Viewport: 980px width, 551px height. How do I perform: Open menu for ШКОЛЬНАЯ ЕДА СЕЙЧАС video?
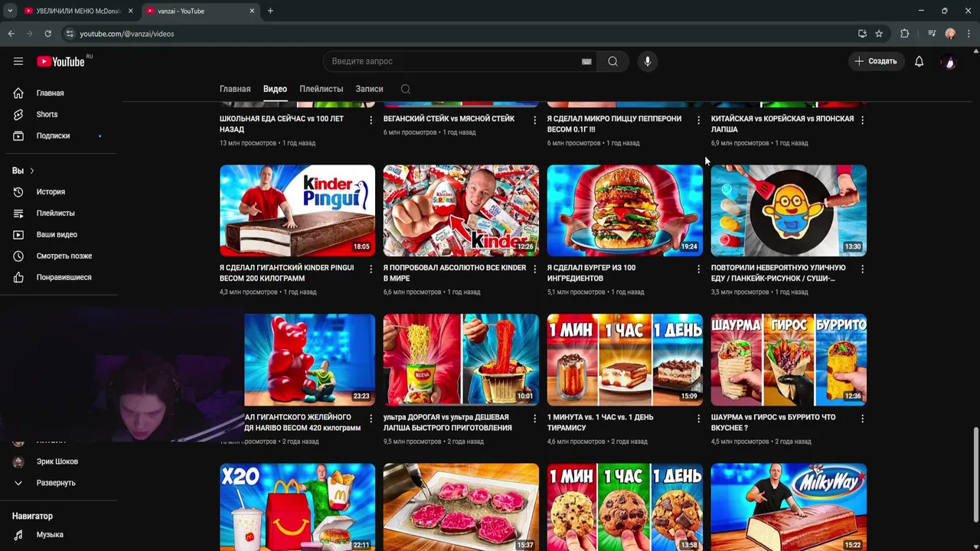[371, 120]
